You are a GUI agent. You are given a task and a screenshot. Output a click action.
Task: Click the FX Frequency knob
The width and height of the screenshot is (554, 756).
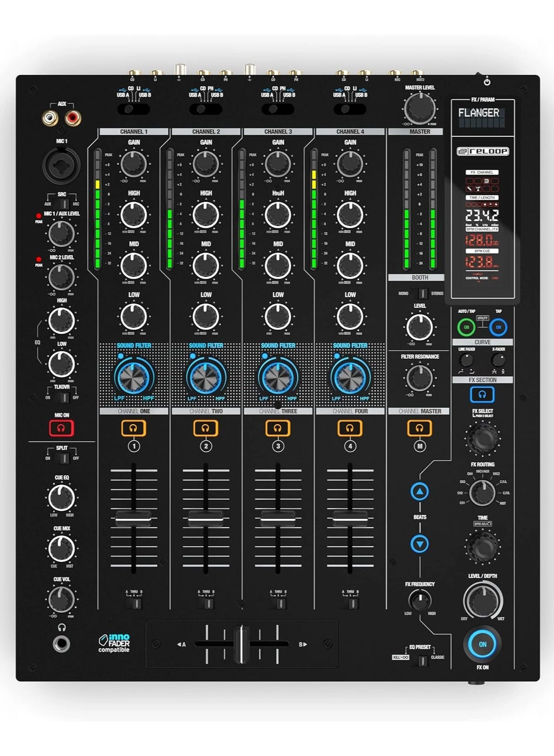pyautogui.click(x=419, y=600)
